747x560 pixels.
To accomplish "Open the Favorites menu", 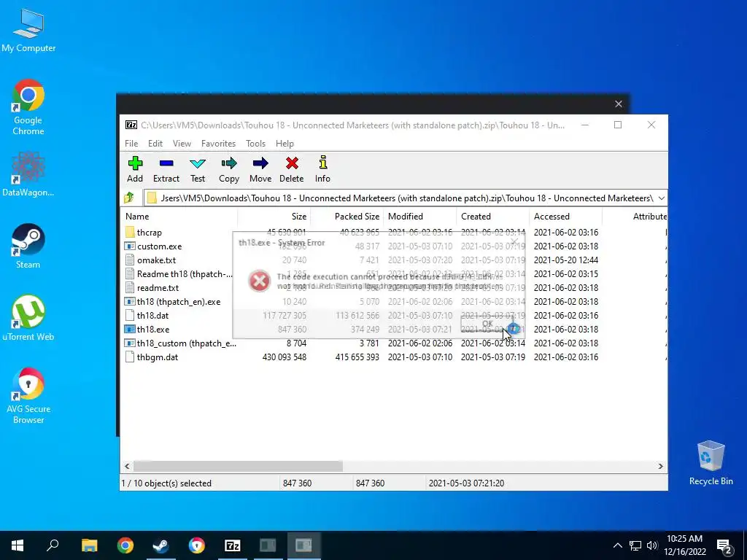I will [219, 144].
